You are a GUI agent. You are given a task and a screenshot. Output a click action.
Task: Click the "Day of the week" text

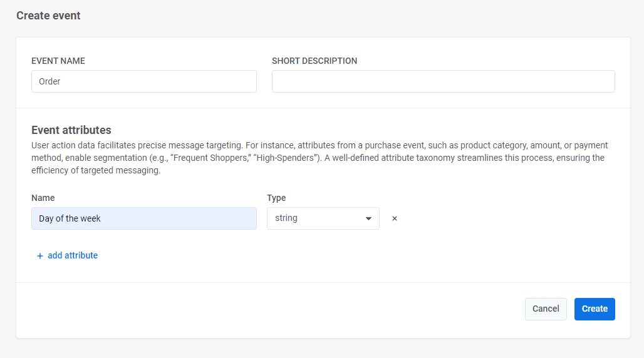(70, 218)
